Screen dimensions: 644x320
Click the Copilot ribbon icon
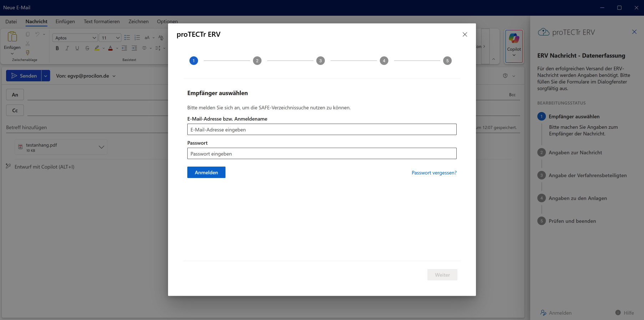click(514, 38)
